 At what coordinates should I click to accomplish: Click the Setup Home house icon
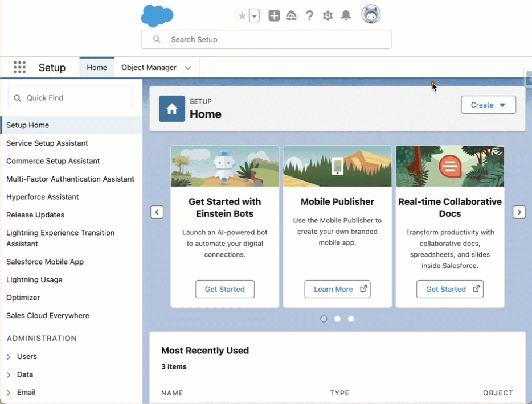click(172, 109)
